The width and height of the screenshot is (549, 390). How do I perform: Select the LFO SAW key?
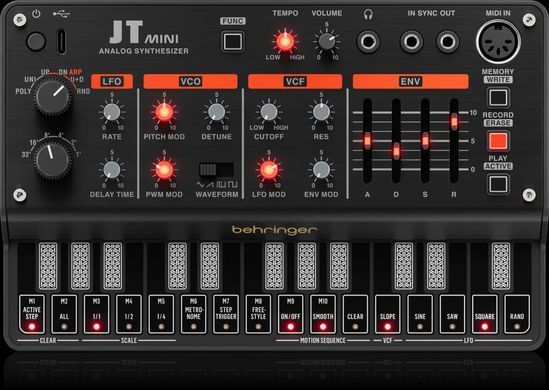pos(452,314)
